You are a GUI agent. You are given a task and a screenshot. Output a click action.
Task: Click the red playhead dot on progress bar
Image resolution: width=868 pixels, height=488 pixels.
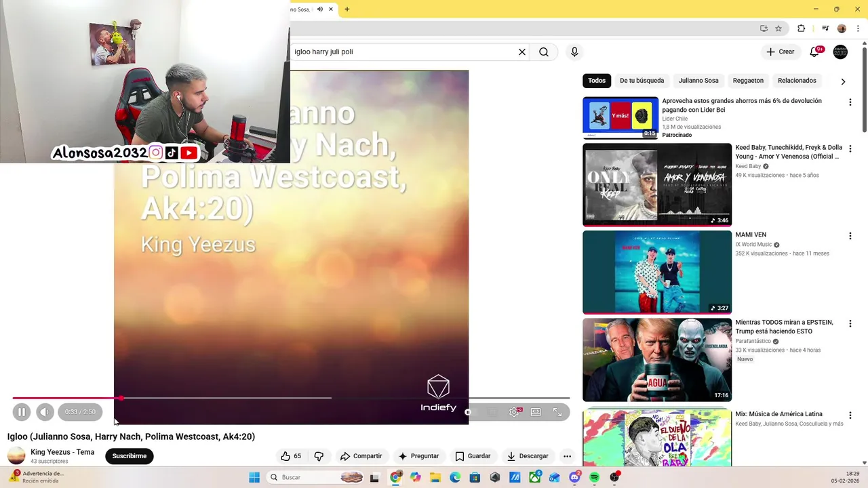pos(121,398)
